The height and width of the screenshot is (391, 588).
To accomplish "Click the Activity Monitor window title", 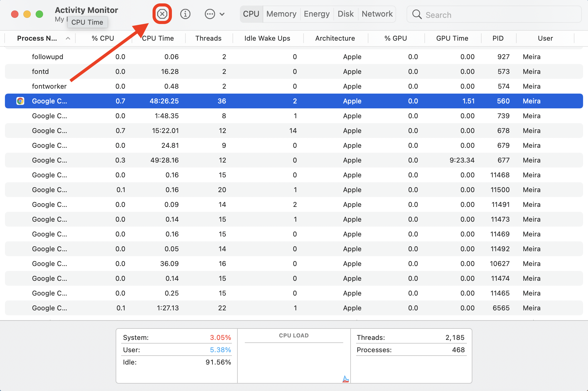I will (86, 10).
